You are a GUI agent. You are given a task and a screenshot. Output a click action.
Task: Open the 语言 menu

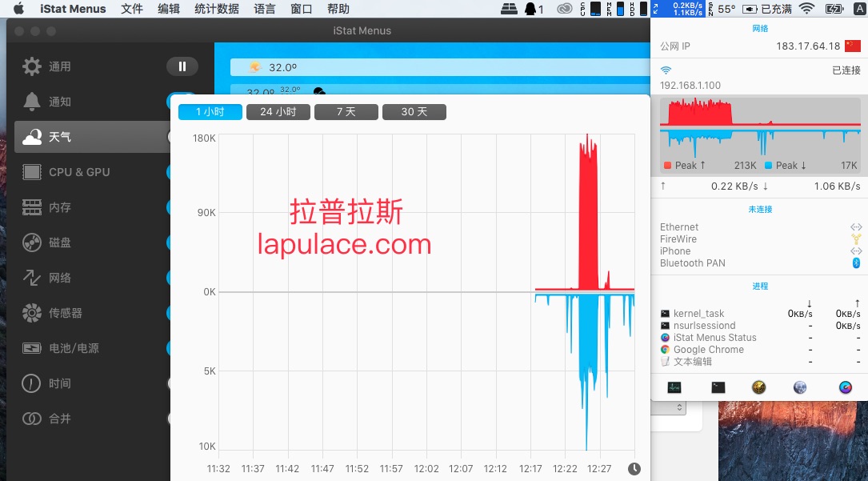264,9
